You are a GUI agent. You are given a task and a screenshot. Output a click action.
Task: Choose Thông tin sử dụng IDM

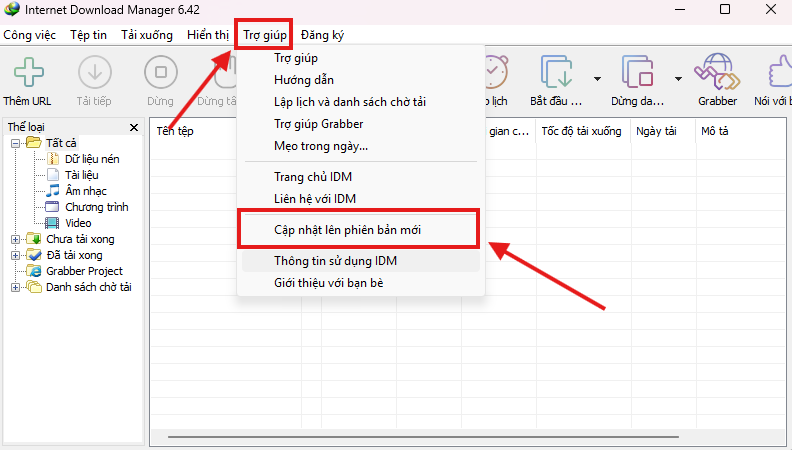point(361,261)
